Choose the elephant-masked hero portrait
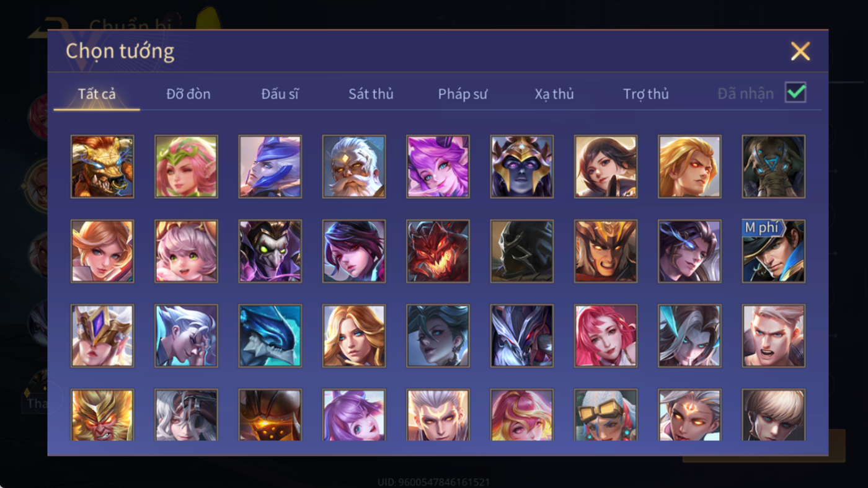The image size is (868, 488). tap(774, 167)
